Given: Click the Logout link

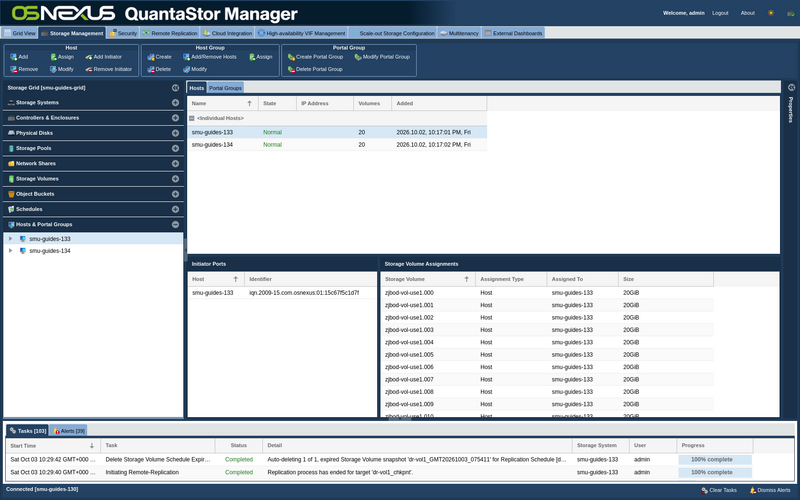Looking at the screenshot, I should tap(720, 13).
